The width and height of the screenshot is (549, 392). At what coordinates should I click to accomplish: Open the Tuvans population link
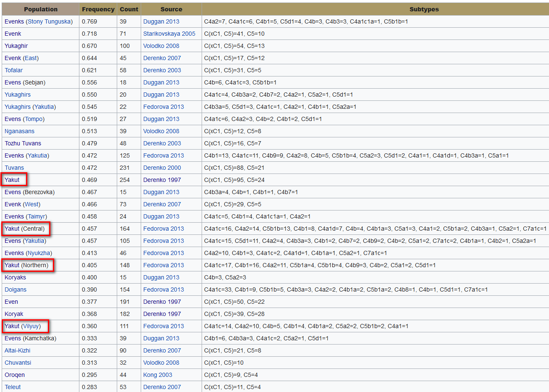14,168
